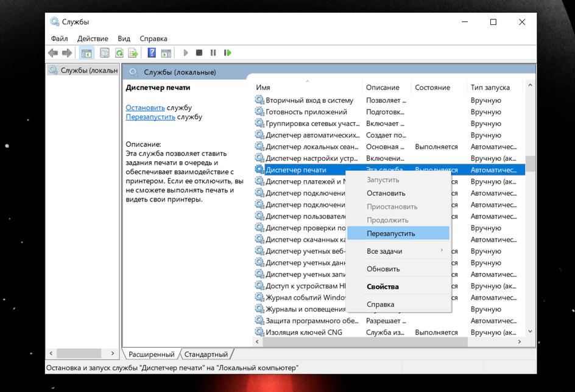Sort by the Описание column header
The image size is (575, 392).
[387, 87]
